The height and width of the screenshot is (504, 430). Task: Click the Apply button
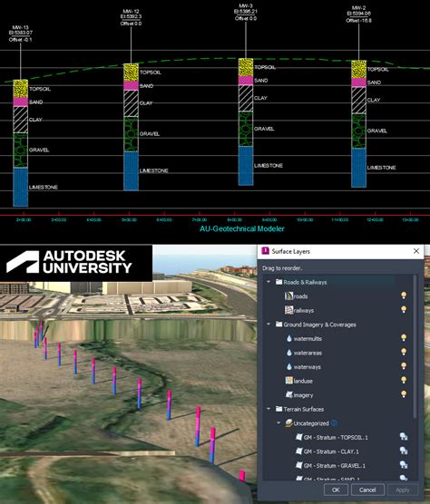pos(403,489)
